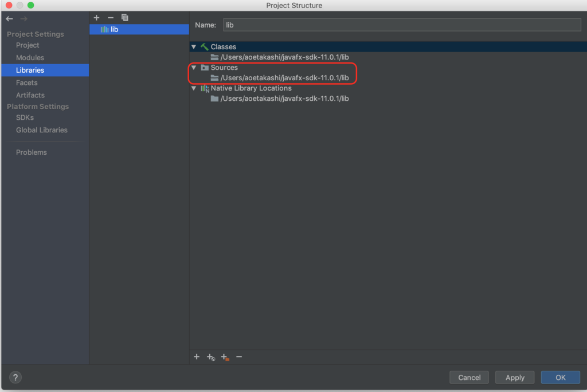This screenshot has height=392, width=587.
Task: Select the lib library icon in list
Action: click(104, 29)
